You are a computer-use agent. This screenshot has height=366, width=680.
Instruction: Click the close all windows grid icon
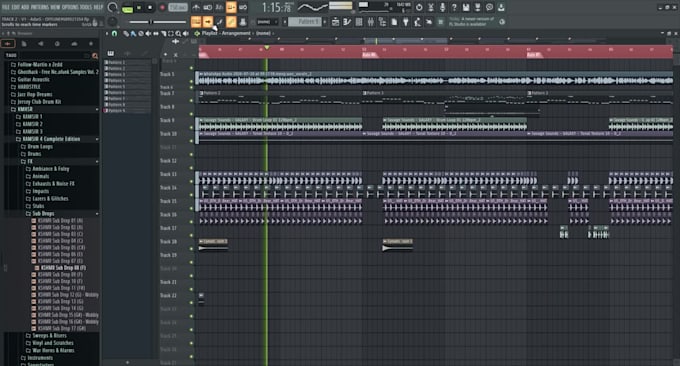click(x=441, y=22)
